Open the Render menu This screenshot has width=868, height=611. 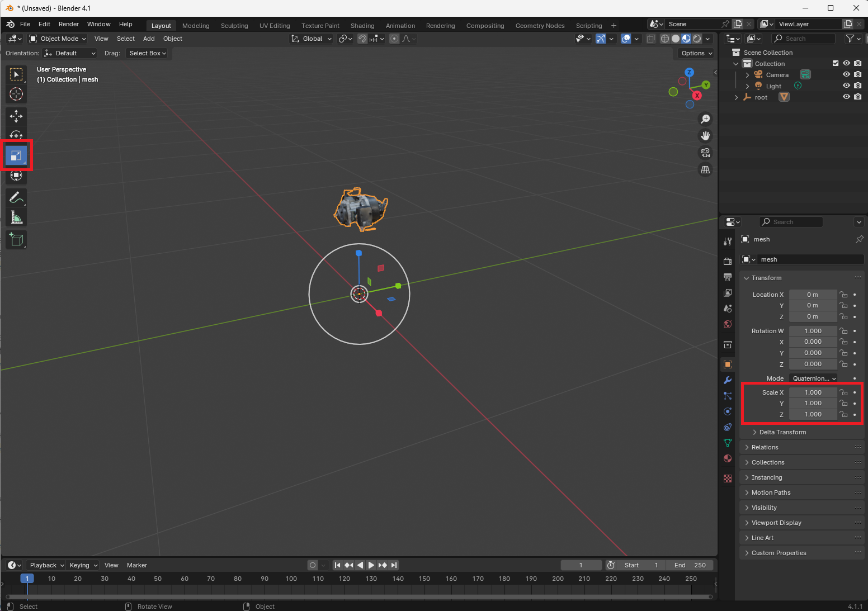tap(69, 24)
